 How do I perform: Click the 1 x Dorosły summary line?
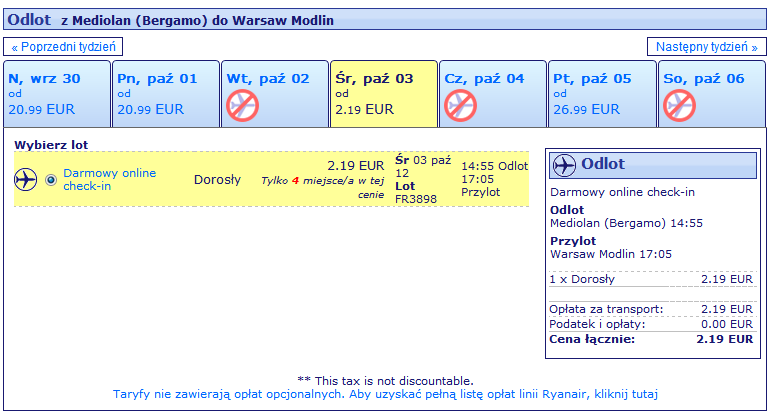point(651,279)
